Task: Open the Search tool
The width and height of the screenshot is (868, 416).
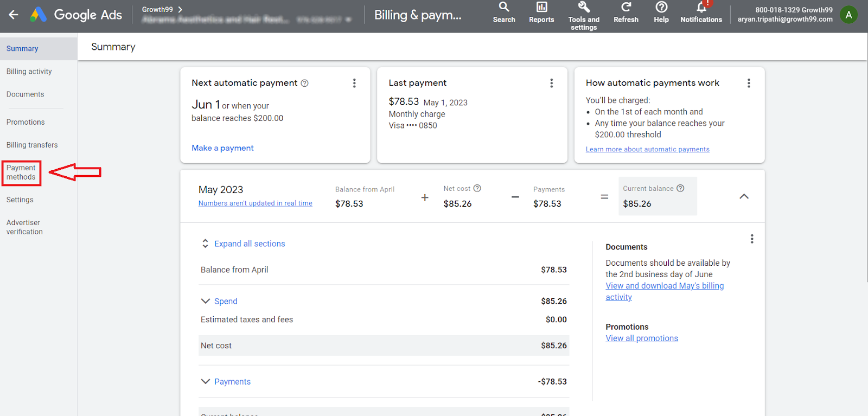Action: click(504, 12)
